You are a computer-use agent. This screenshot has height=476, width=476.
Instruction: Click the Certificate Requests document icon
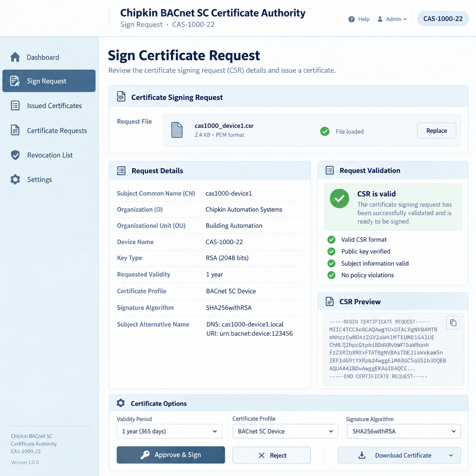coord(15,130)
